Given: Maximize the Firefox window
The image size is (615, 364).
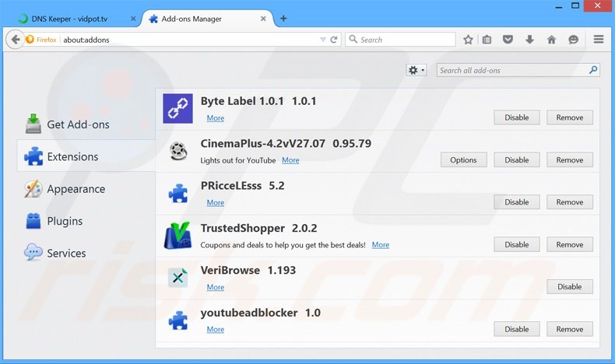Looking at the screenshot, I should pos(575,5).
